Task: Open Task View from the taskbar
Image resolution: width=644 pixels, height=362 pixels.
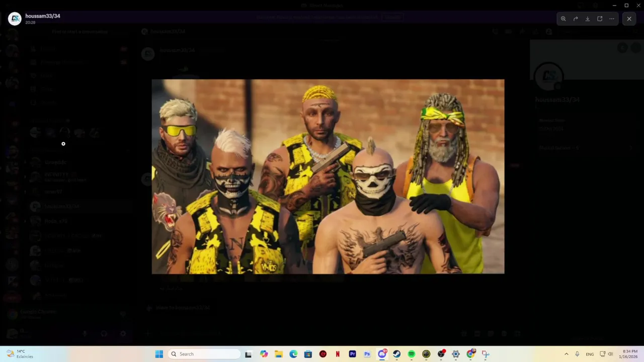Action: tap(248, 354)
